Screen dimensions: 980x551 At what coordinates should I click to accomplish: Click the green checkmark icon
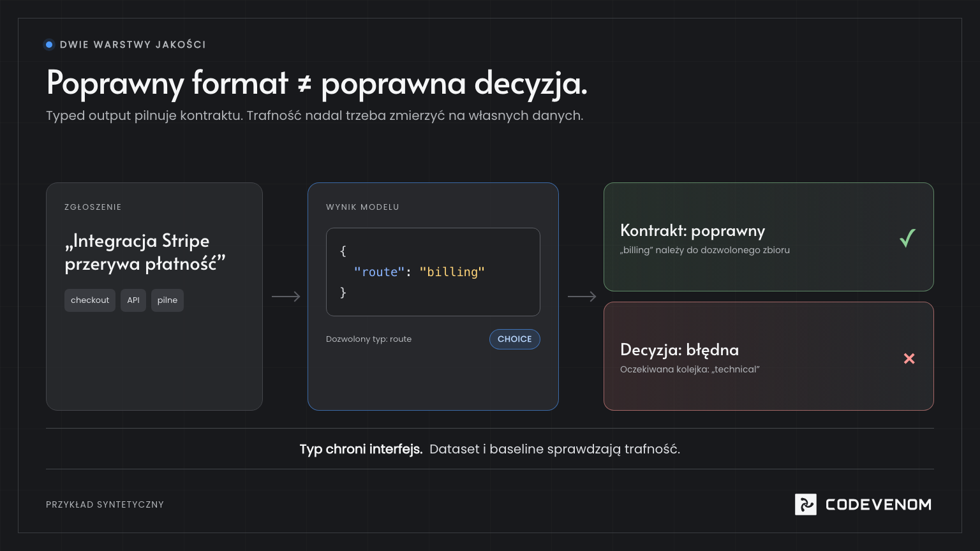pyautogui.click(x=907, y=238)
